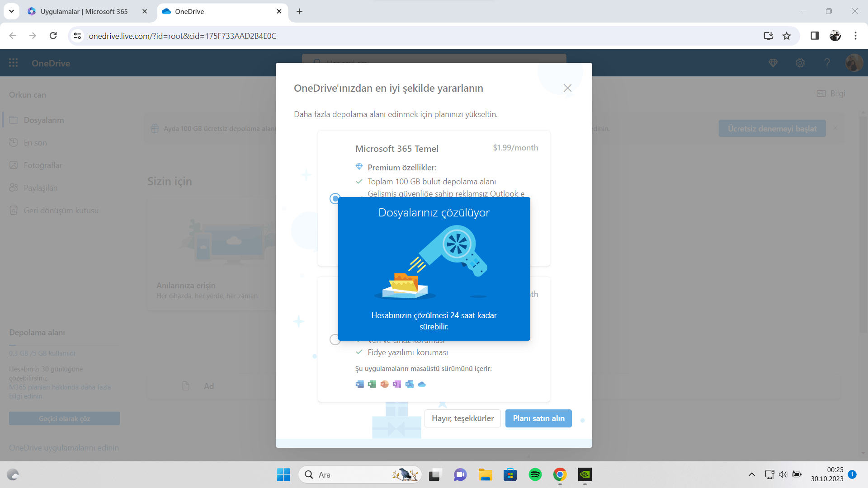868x488 pixels.
Task: Open Dosyalarım in the sidebar
Action: 43,120
